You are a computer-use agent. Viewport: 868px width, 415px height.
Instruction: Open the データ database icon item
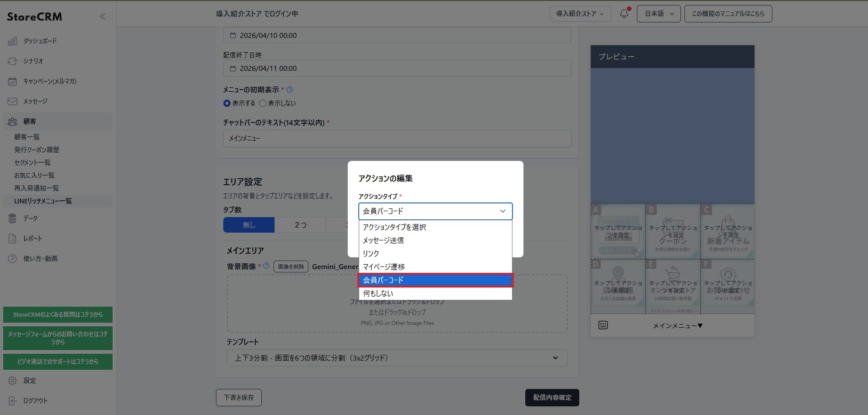point(12,218)
